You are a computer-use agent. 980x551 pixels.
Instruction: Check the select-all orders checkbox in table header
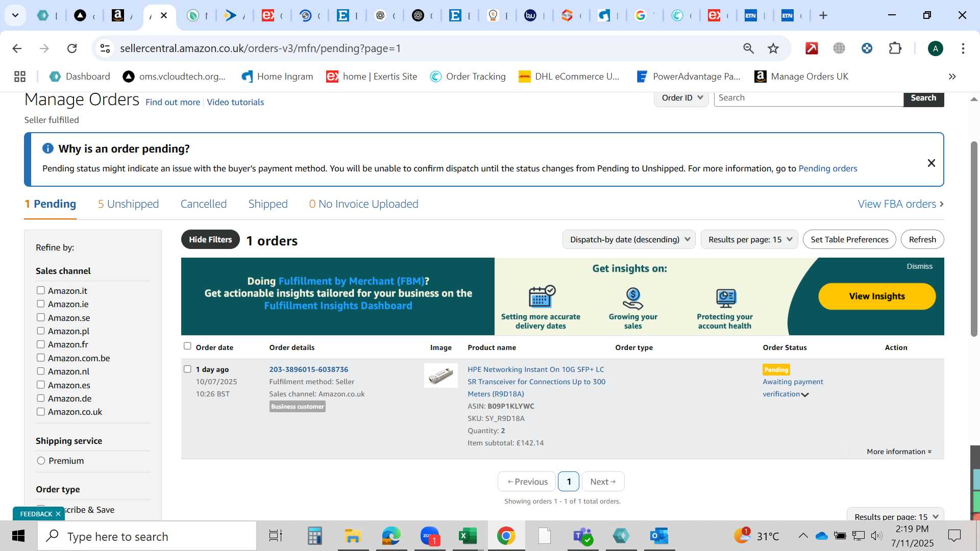pos(187,346)
